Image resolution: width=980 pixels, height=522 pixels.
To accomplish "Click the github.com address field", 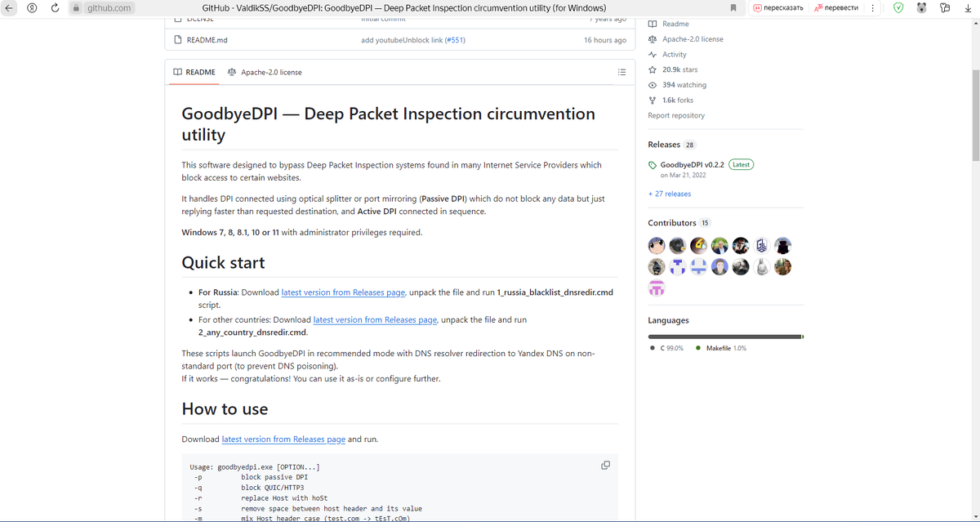I will (109, 8).
